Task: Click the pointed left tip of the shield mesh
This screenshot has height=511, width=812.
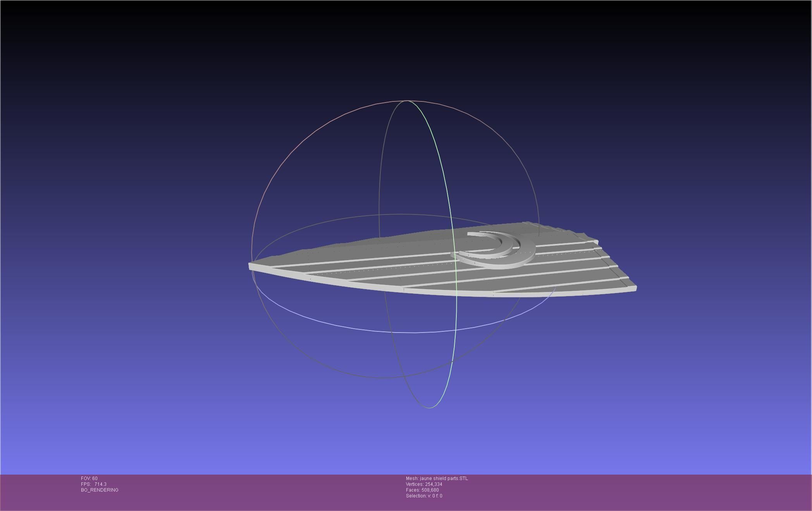Action: 251,266
